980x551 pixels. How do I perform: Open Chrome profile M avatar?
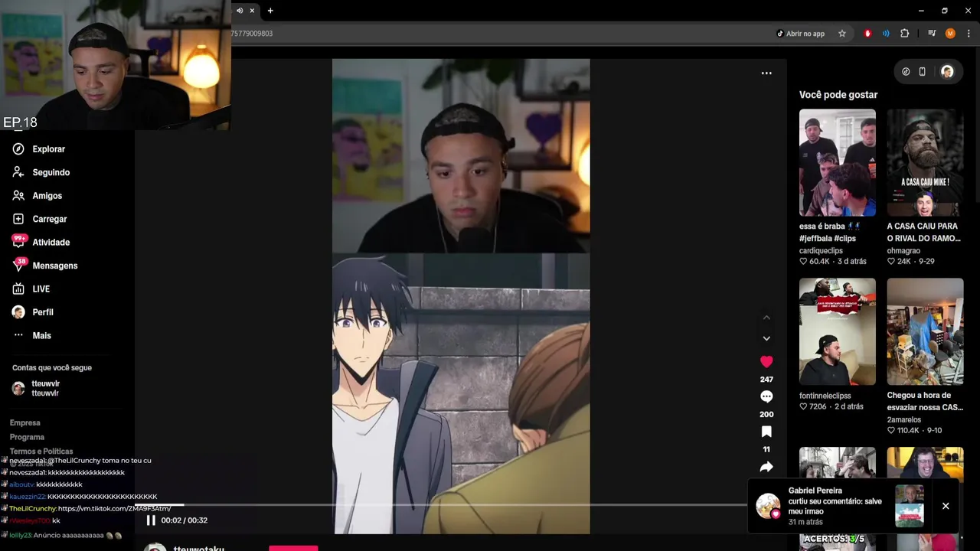click(x=950, y=34)
